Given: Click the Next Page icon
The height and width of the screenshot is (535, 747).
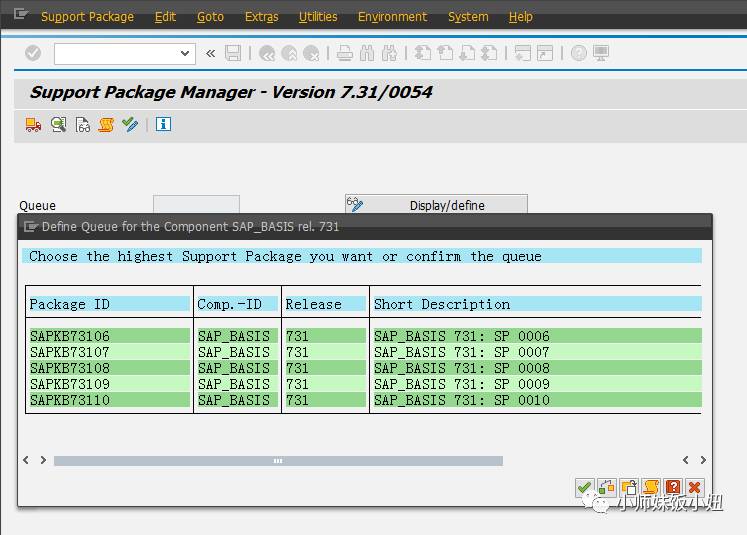Looking at the screenshot, I should coord(467,53).
